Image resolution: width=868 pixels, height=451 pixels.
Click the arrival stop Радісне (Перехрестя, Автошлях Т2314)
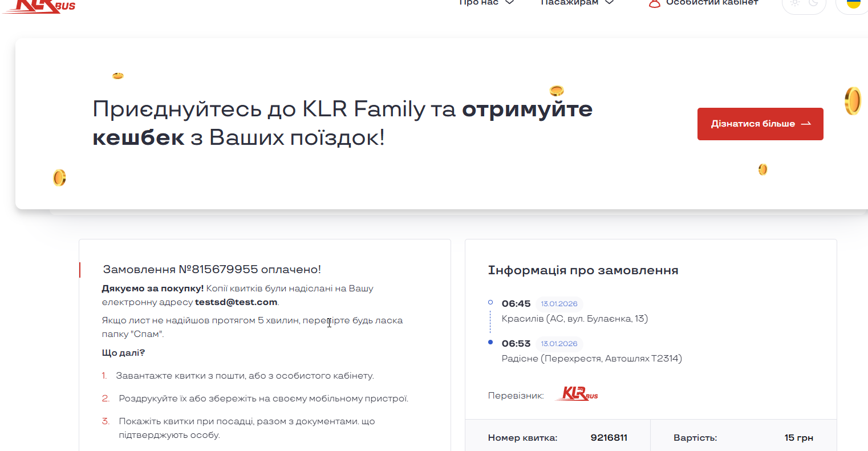tap(592, 359)
